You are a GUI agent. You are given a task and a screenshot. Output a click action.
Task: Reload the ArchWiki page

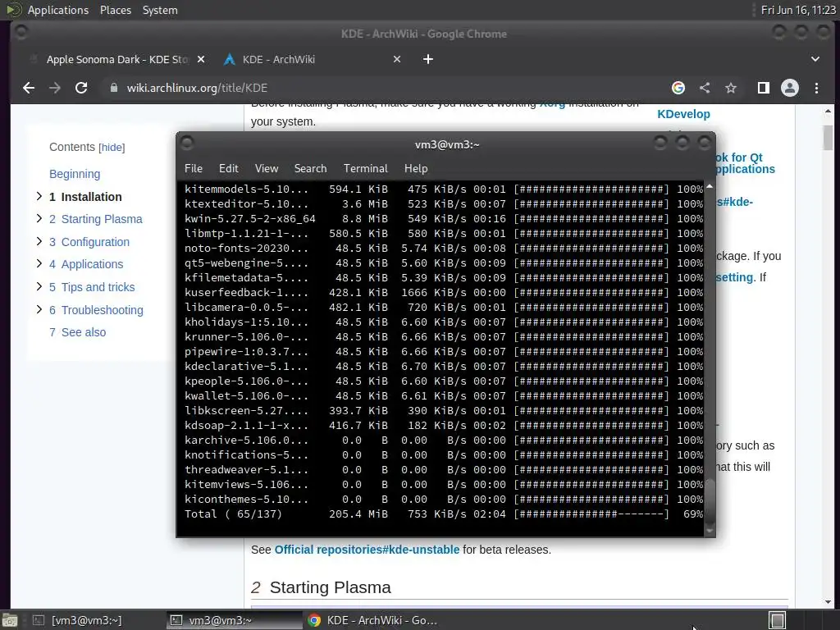pyautogui.click(x=81, y=88)
